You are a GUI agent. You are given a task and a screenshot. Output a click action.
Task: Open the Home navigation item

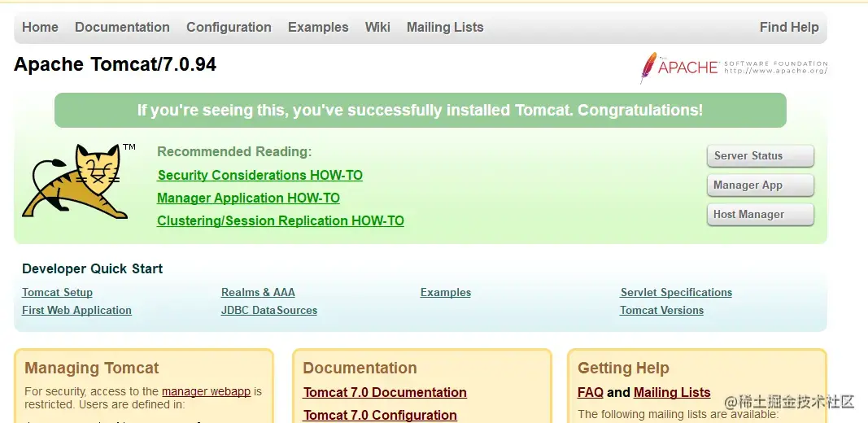(40, 27)
